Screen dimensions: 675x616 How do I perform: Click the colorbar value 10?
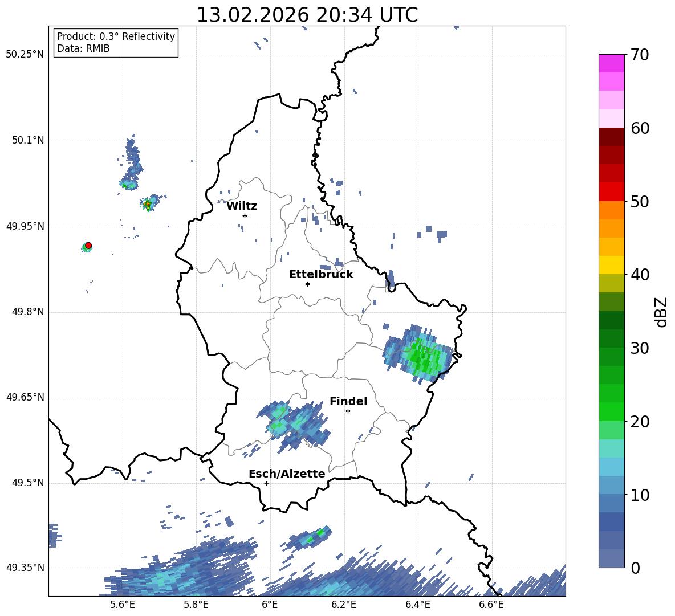pos(640,495)
